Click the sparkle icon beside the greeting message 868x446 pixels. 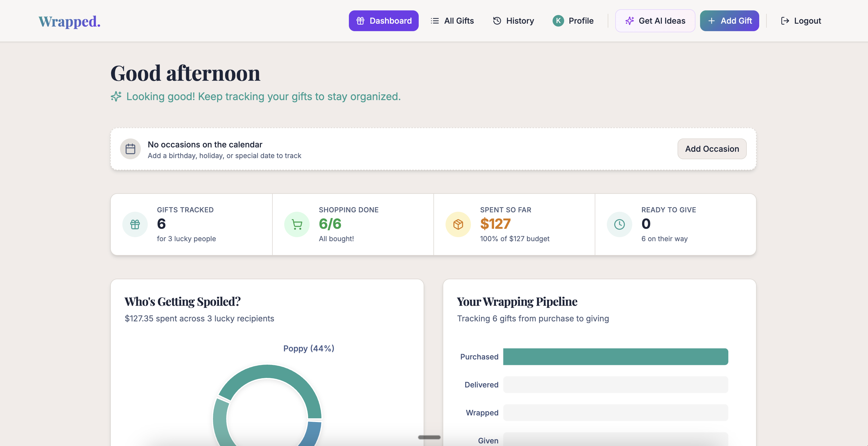point(116,96)
